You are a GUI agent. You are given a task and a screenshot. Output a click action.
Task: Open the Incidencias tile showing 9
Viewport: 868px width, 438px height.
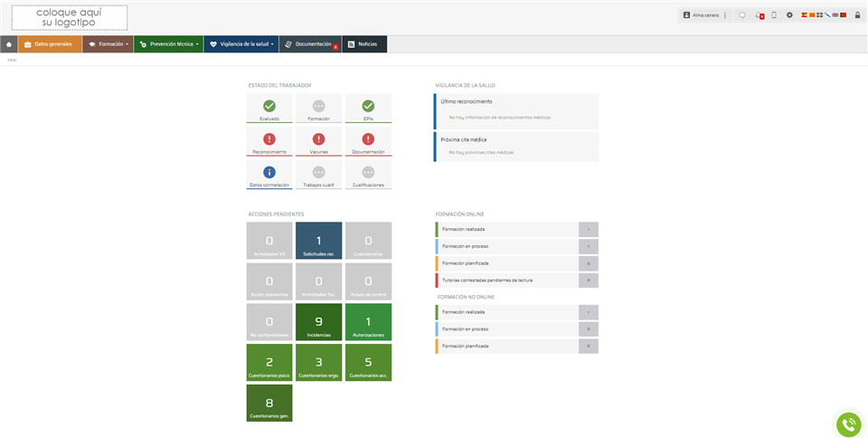tap(318, 322)
